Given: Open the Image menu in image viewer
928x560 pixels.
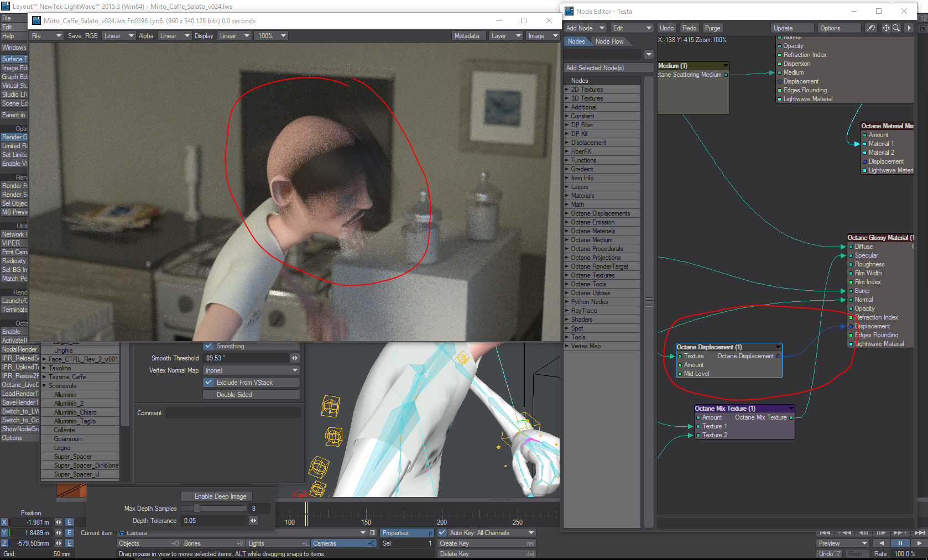Looking at the screenshot, I should pyautogui.click(x=543, y=36).
